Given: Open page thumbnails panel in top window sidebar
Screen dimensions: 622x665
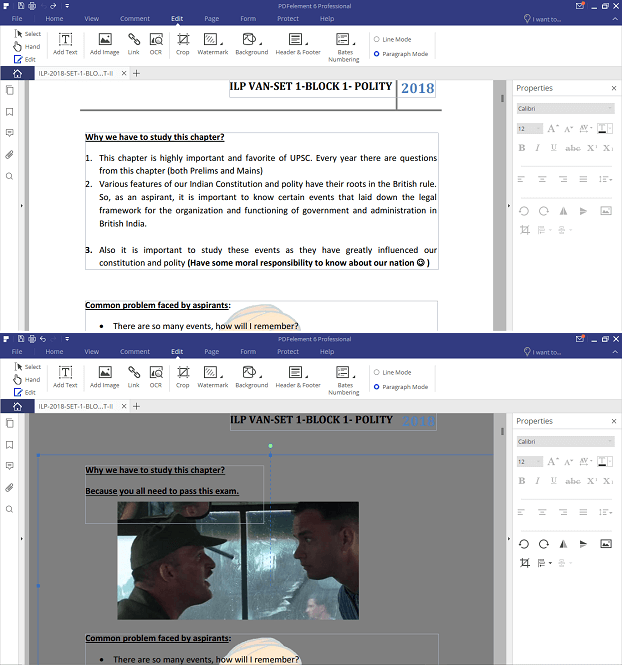Looking at the screenshot, I should tap(9, 90).
